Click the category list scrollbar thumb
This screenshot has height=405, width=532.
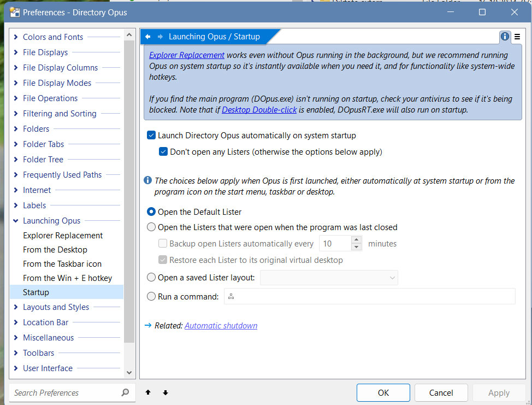pyautogui.click(x=129, y=191)
